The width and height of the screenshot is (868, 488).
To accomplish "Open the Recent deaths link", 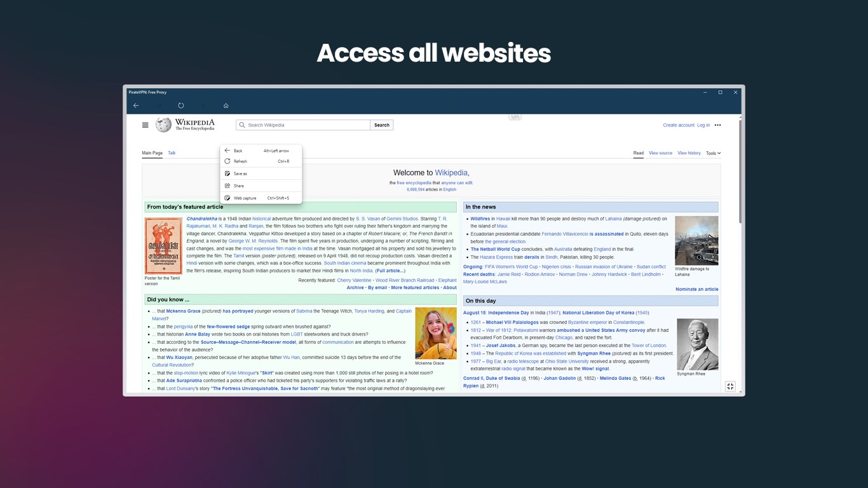I will point(478,274).
